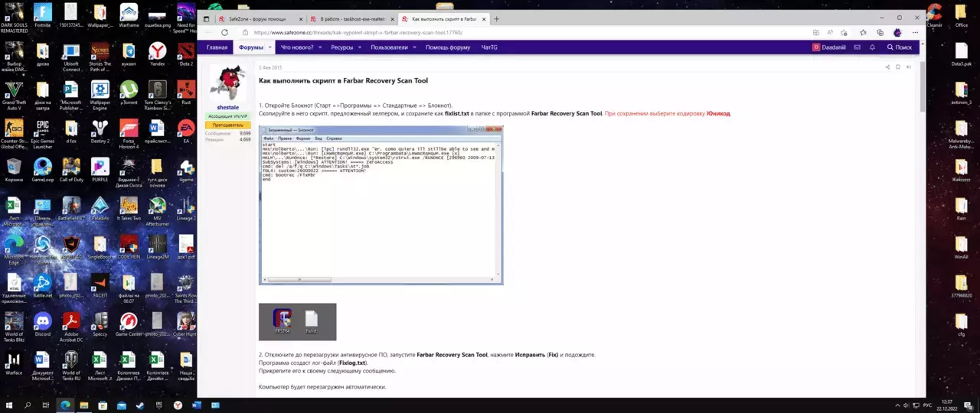Expand the Ресурсы menu dropdown
The height and width of the screenshot is (413, 980).
click(359, 47)
